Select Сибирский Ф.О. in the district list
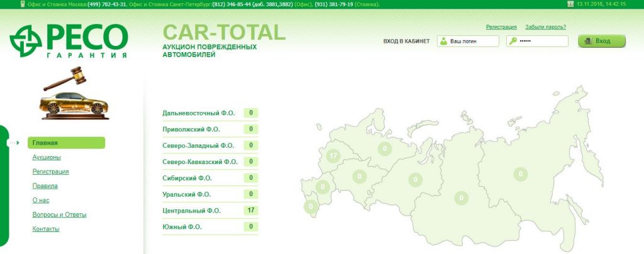644x254 pixels. tap(187, 178)
